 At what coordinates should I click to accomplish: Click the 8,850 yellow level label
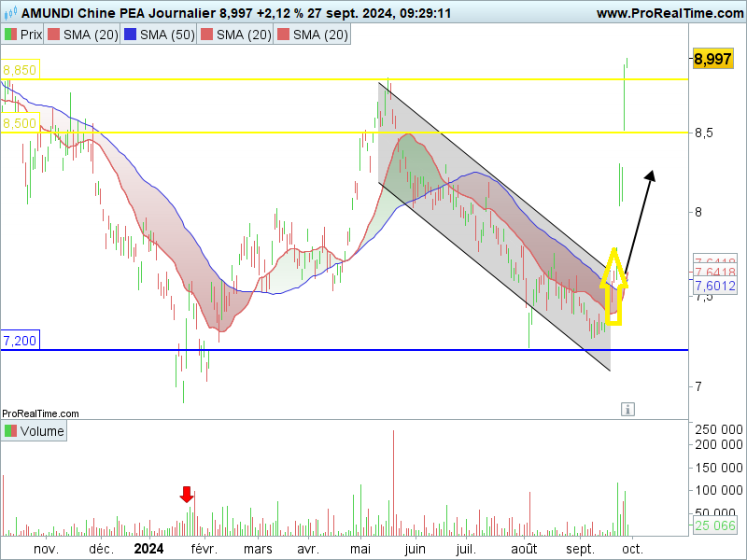(20, 69)
